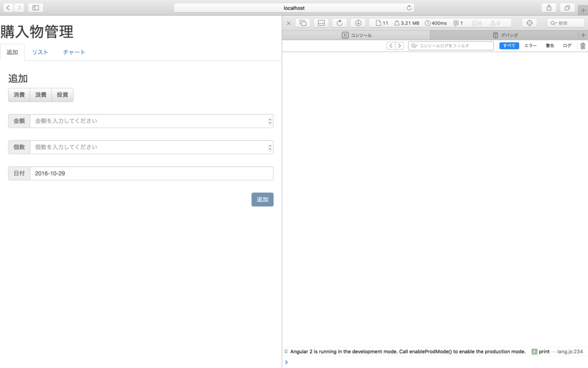The height and width of the screenshot is (368, 588).
Task: Add a new Safari tab
Action: pos(583,10)
